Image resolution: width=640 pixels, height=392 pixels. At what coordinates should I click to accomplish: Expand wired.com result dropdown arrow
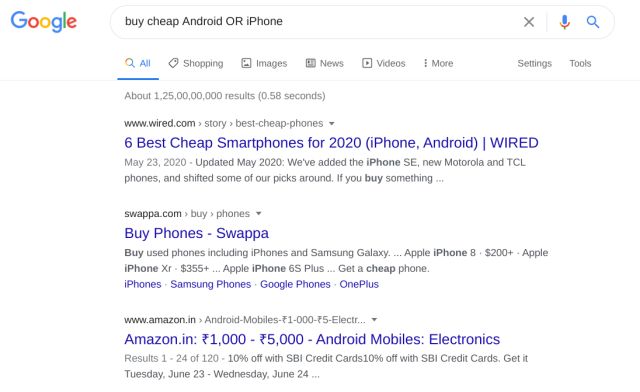point(331,123)
